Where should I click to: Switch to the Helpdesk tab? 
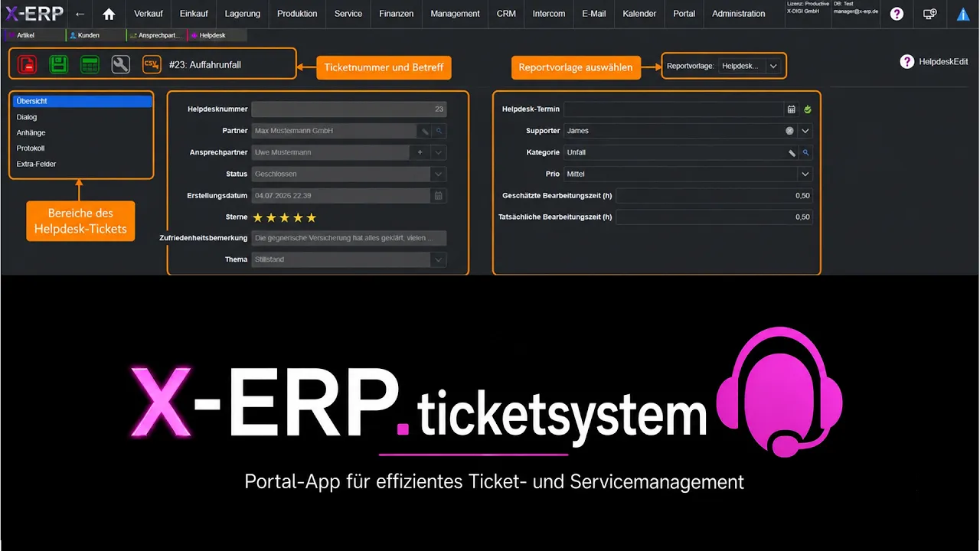(217, 35)
